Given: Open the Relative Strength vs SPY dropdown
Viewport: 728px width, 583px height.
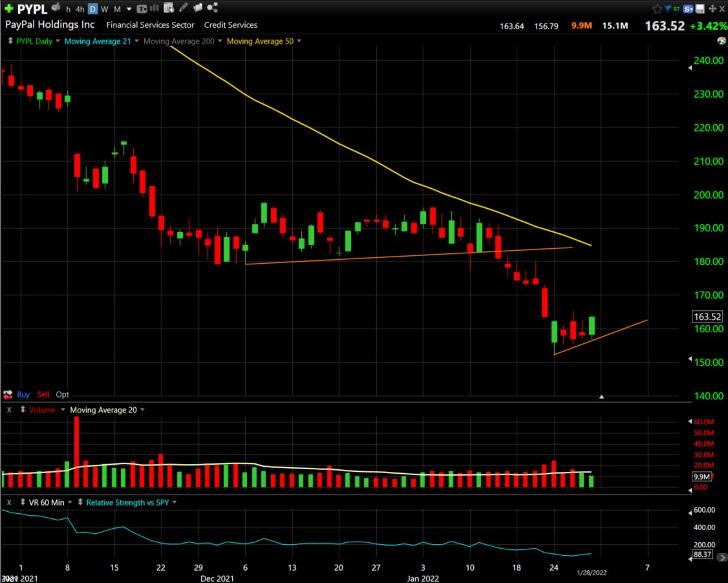Looking at the screenshot, I should (175, 502).
